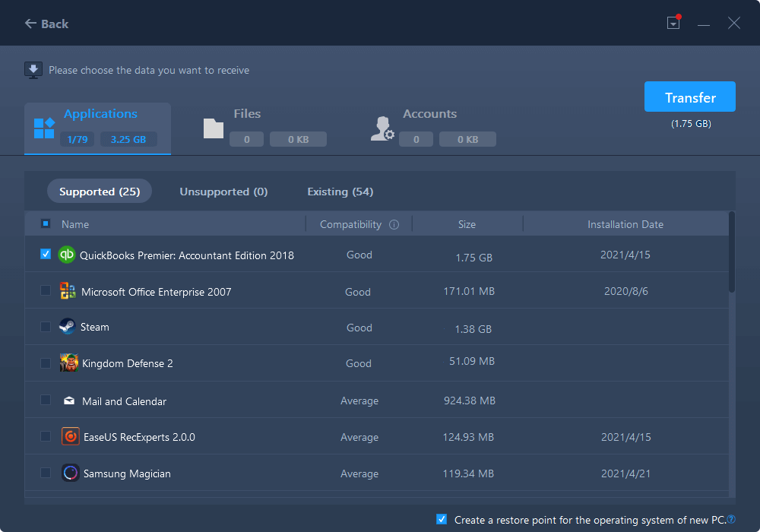Go Back to the previous screen
The width and height of the screenshot is (760, 532).
point(46,24)
